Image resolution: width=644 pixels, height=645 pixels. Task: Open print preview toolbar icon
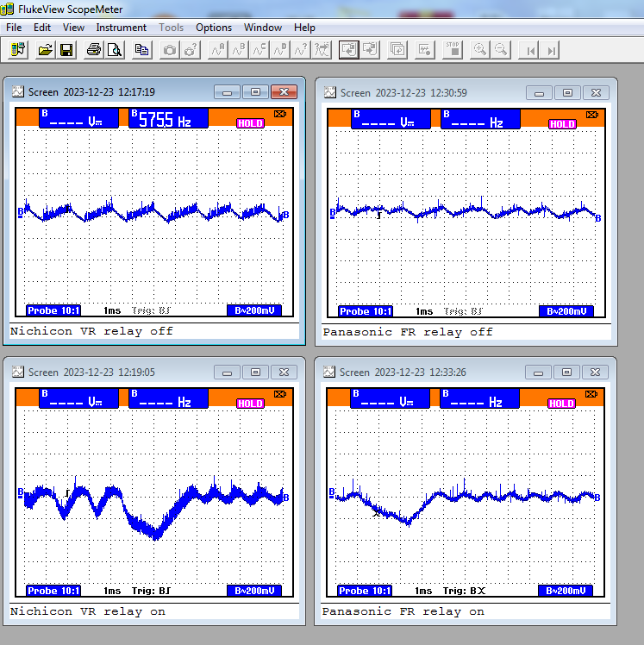click(115, 50)
